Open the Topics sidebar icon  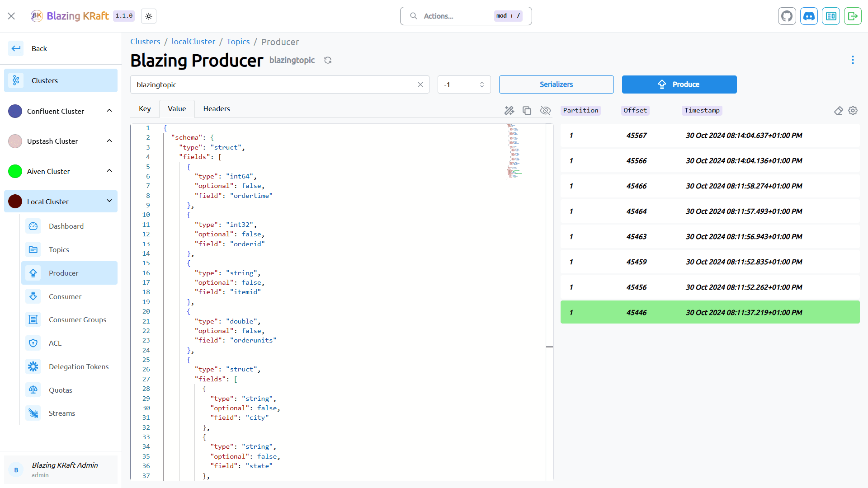pos(33,249)
